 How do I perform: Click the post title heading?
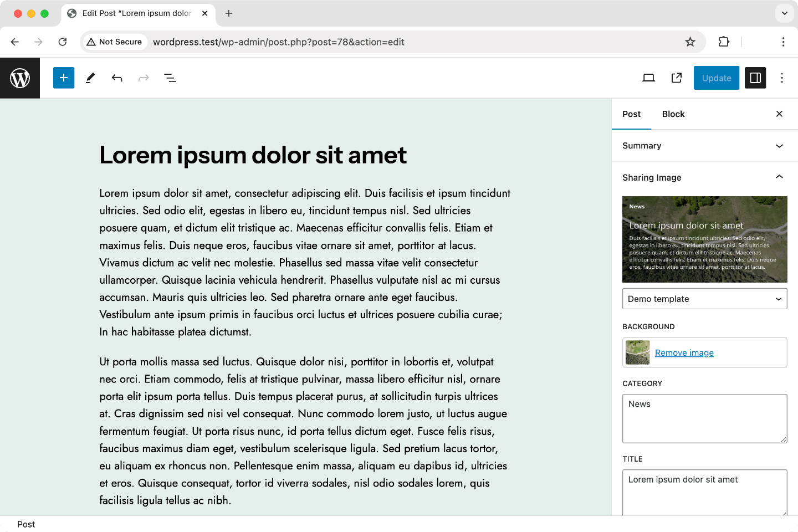click(253, 155)
